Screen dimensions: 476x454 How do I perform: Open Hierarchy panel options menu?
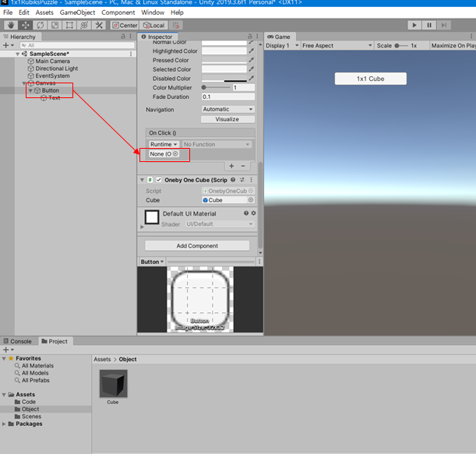coord(131,37)
